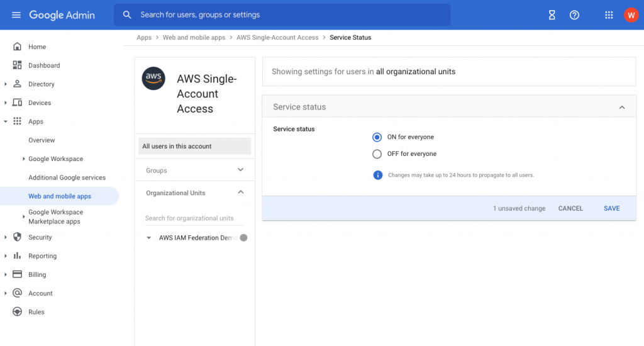Click the Google Admin logo text
Viewport: 644px width, 346px height.
(62, 15)
